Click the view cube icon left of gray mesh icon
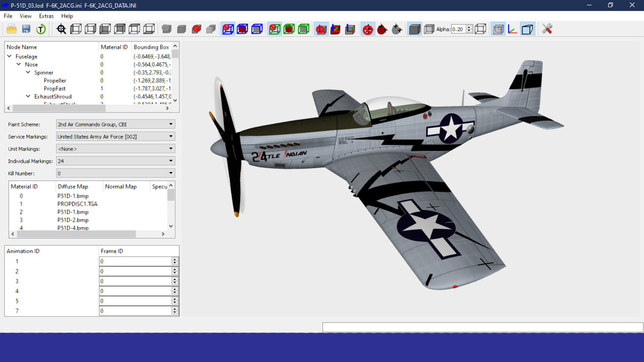Viewport: 644px width, 362px height. pyautogui.click(x=149, y=29)
